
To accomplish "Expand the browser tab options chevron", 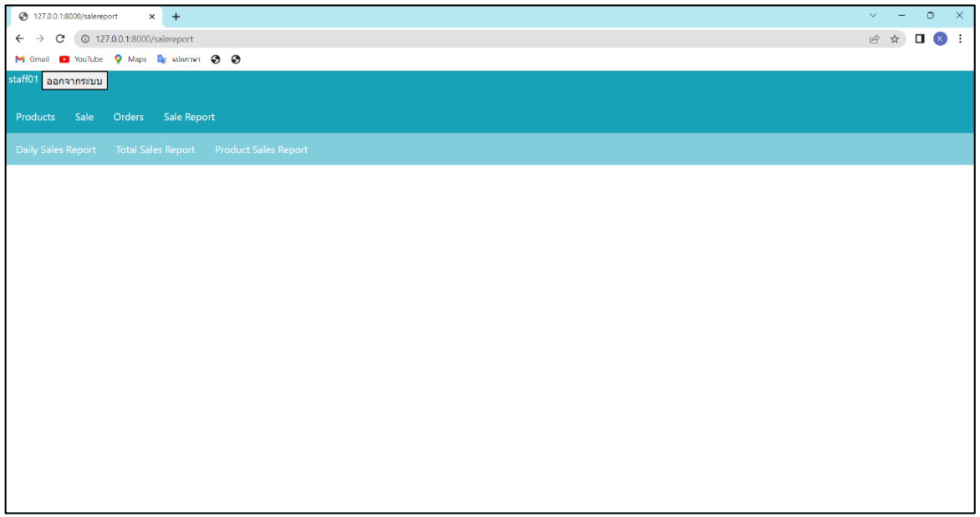I will coord(872,15).
